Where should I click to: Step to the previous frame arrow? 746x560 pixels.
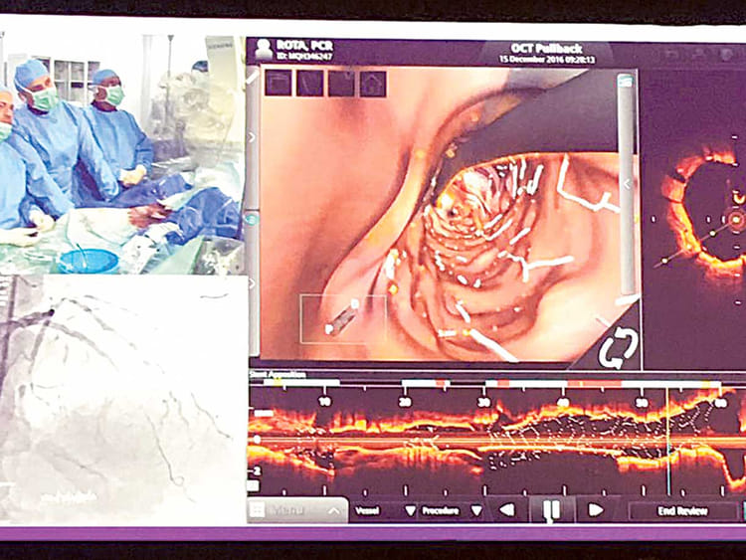[507, 510]
